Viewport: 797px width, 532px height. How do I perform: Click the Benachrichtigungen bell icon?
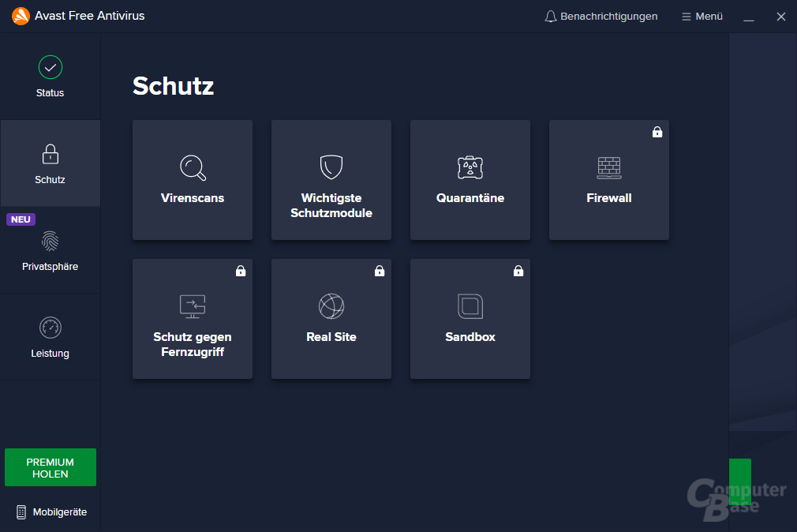551,17
